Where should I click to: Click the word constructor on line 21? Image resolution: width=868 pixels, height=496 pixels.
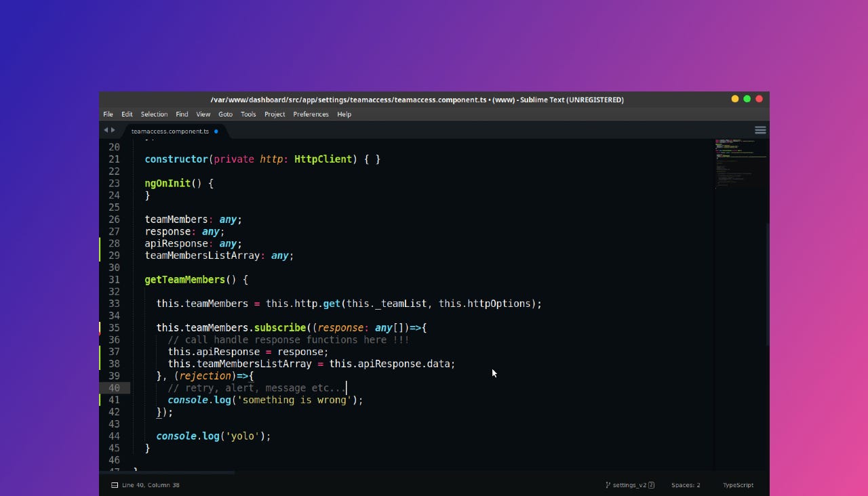[x=176, y=159]
